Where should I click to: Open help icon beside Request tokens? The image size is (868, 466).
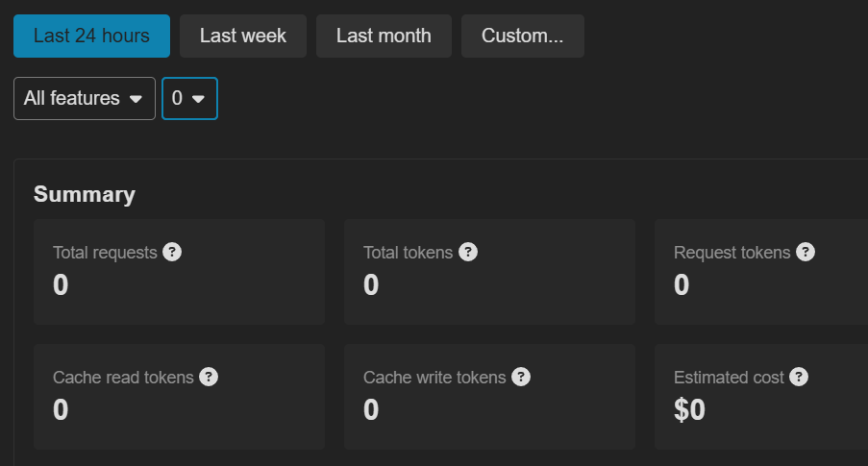point(806,252)
